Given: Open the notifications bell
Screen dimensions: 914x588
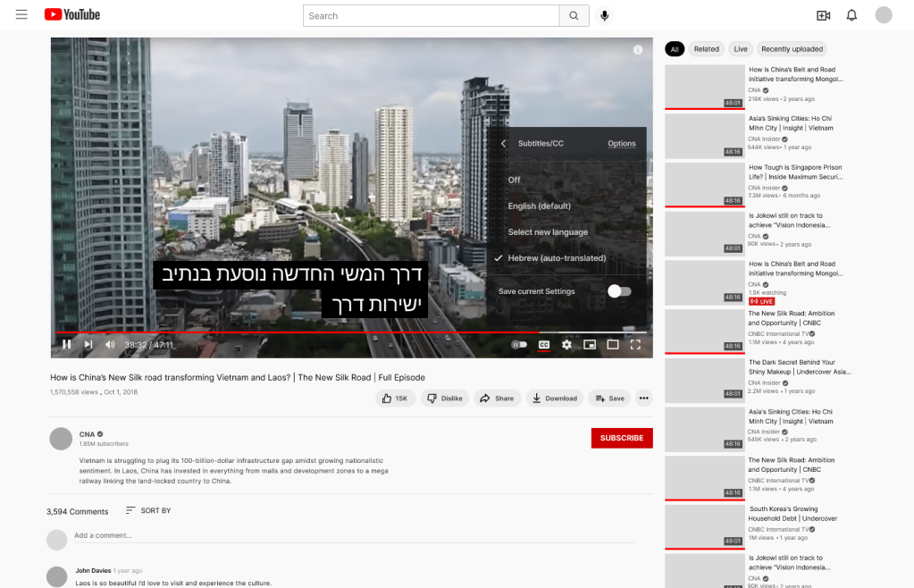Looking at the screenshot, I should point(851,15).
